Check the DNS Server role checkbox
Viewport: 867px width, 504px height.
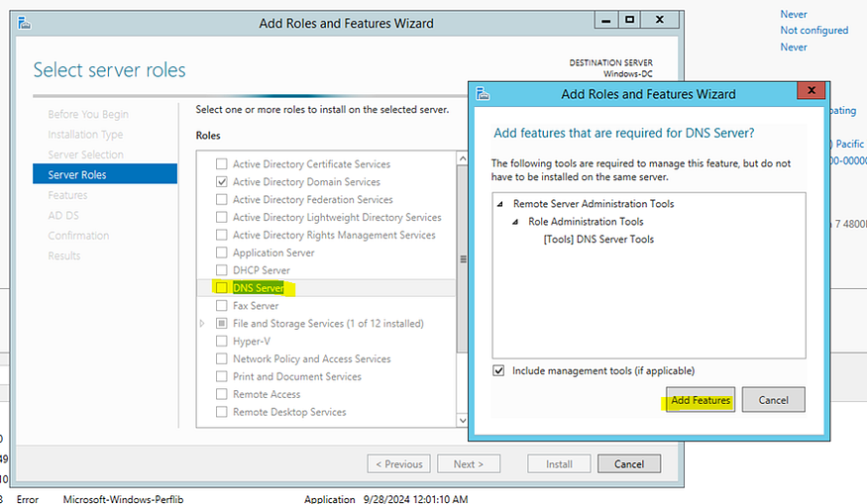pos(221,287)
